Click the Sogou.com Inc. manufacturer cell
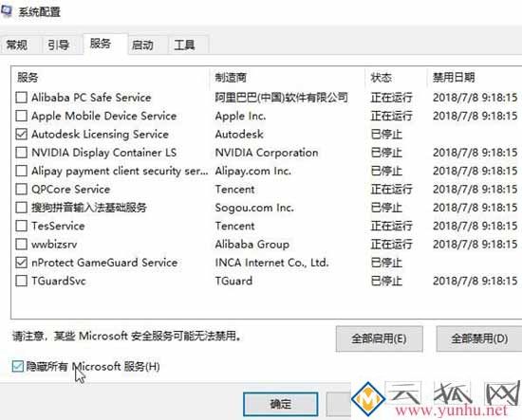This screenshot has width=522, height=420. pyautogui.click(x=254, y=208)
